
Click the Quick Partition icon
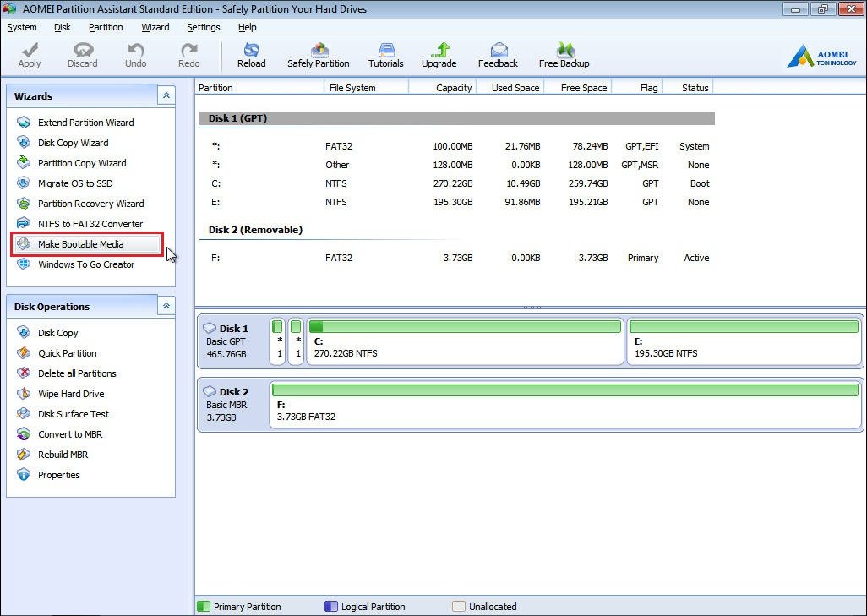(x=24, y=353)
